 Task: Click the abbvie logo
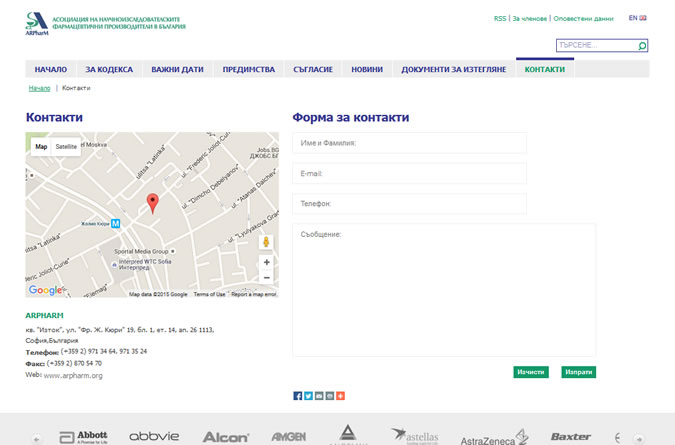154,436
